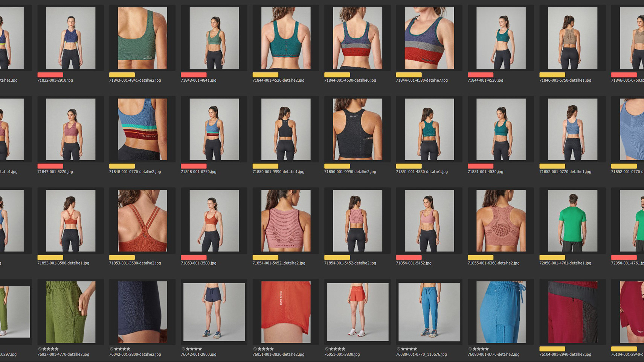644x362 pixels.
Task: Select thumbnail 71854-001-5452.jpg pink bra front
Action: pos(429,221)
